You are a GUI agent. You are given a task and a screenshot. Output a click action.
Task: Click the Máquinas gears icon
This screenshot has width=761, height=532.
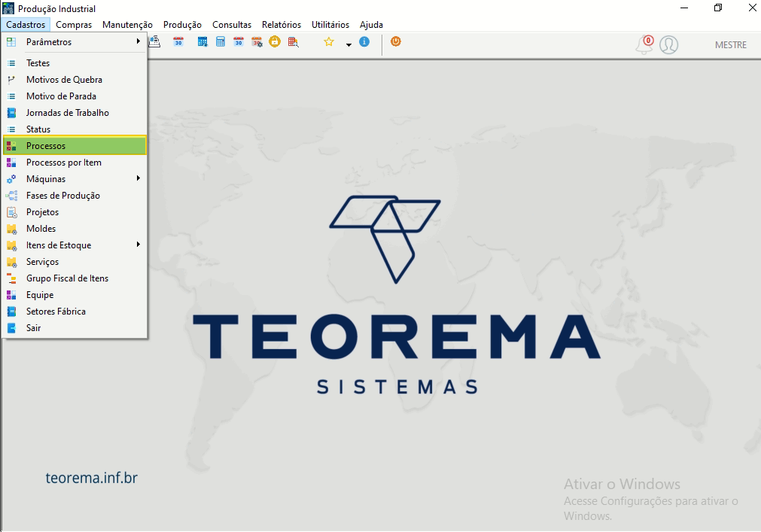coord(11,179)
